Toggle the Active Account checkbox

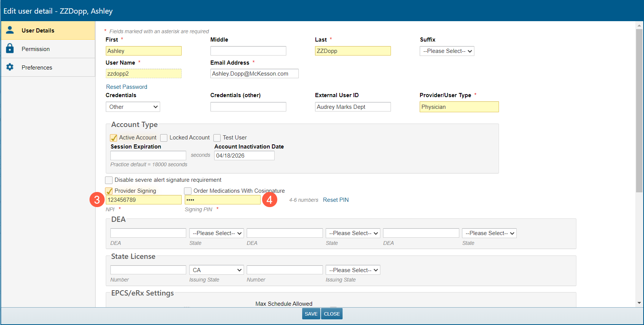[x=114, y=138]
